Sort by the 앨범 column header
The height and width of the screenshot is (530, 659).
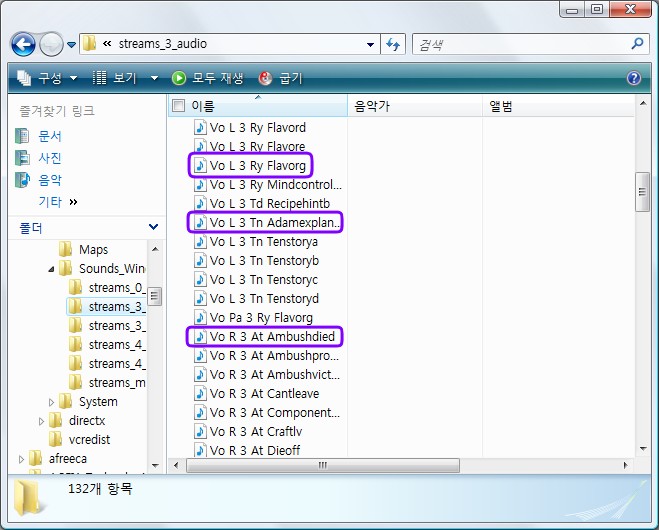click(558, 105)
